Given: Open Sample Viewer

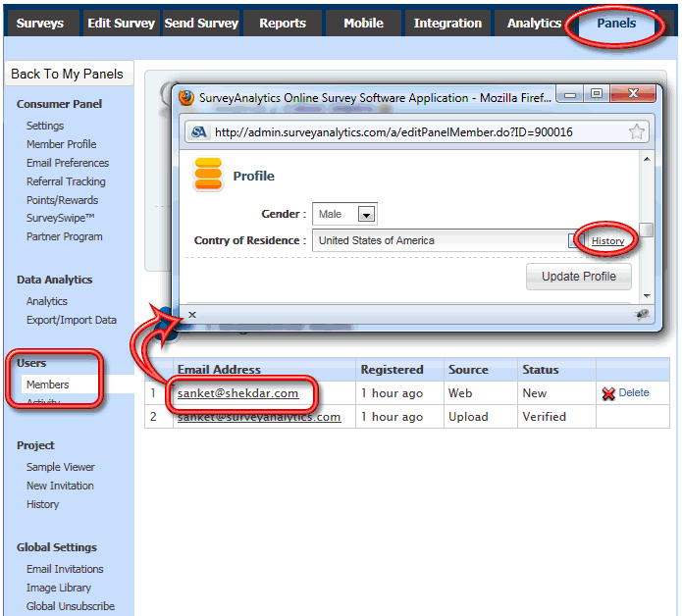Looking at the screenshot, I should pos(61,467).
